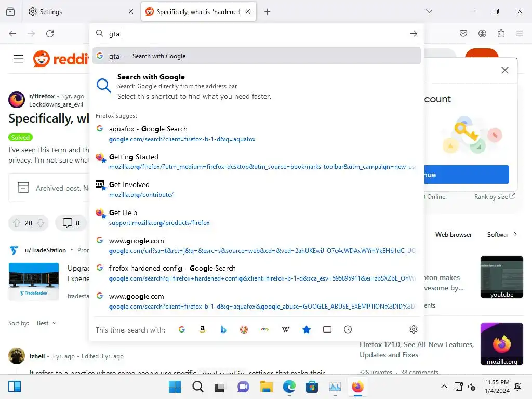Open the u/TradeStation promoted profile link
The image size is (532, 399).
[45, 250]
